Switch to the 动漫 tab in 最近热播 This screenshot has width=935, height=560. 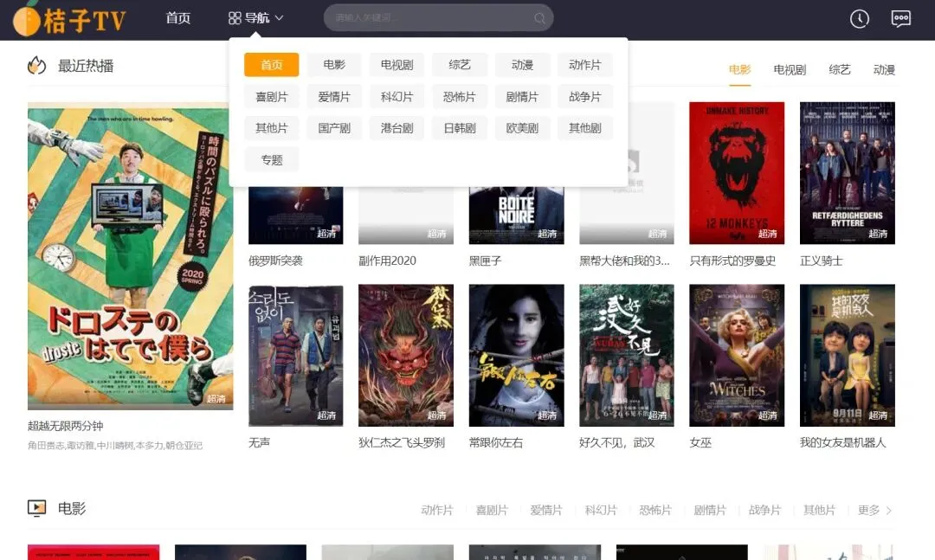tap(884, 70)
